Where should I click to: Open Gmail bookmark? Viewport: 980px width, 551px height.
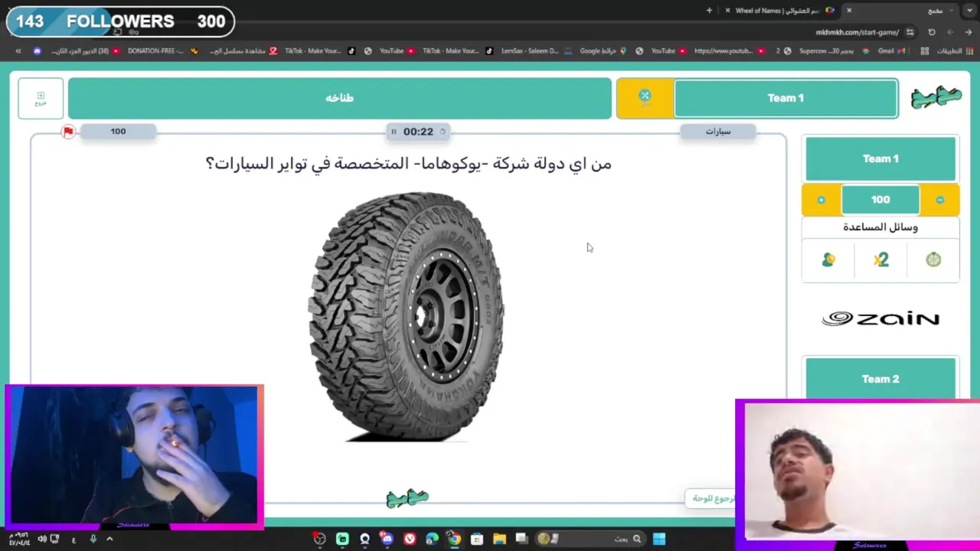point(890,51)
